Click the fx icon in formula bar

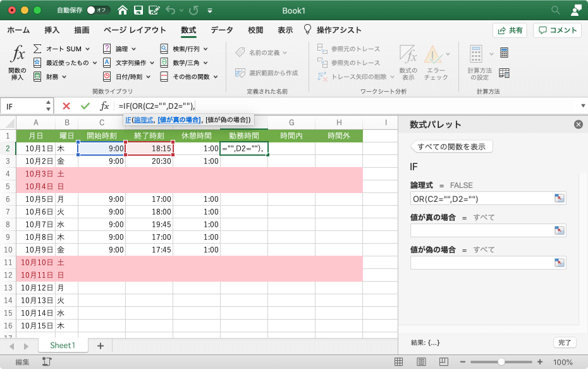coord(104,106)
